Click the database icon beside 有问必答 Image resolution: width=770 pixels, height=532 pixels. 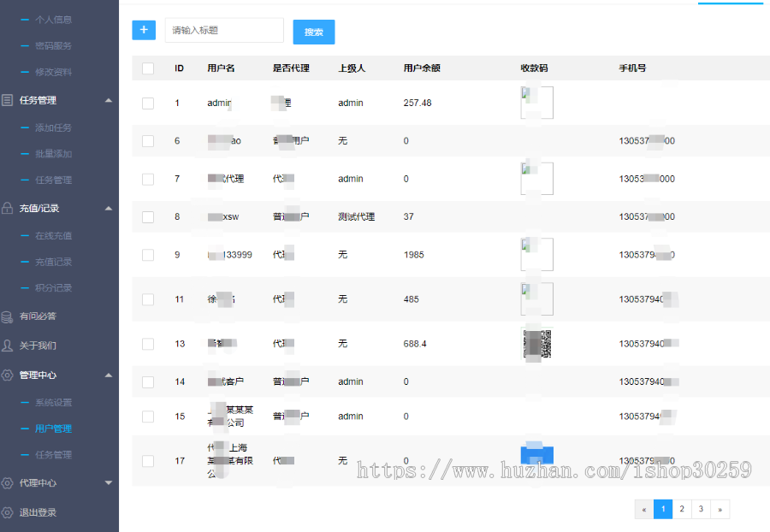[8, 316]
